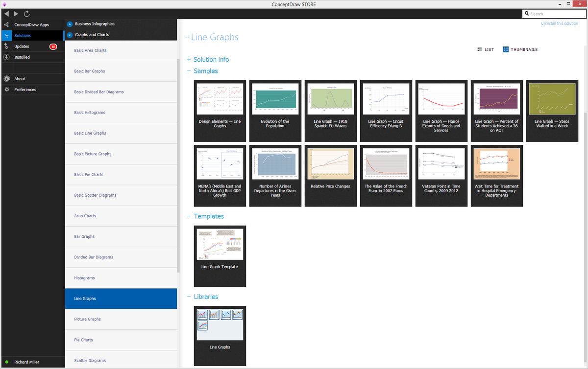Click the green status dot by Richard Miller
The image size is (588, 369).
pos(6,362)
